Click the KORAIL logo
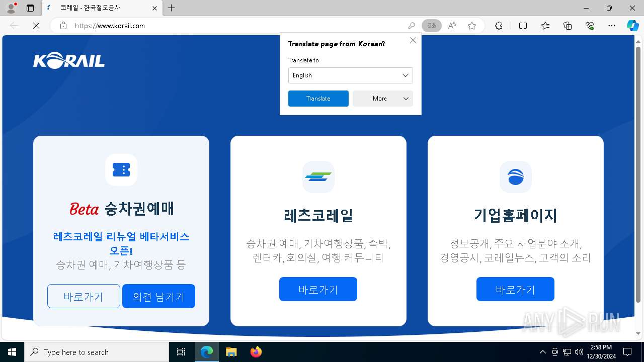This screenshot has width=644, height=362. [69, 61]
